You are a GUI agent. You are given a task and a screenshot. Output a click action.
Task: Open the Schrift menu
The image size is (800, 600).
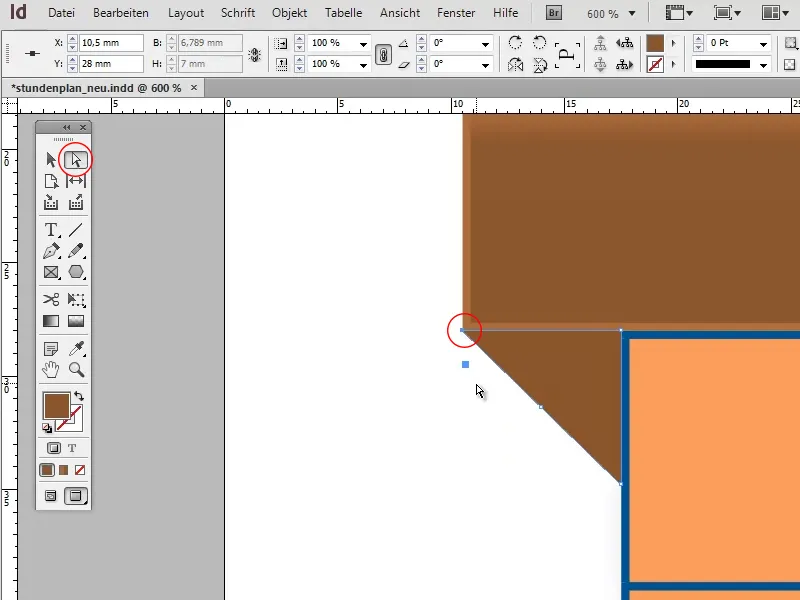tap(238, 13)
